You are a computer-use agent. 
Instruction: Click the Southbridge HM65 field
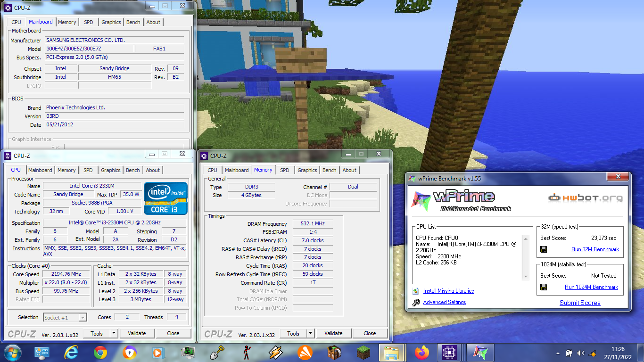[x=115, y=77]
